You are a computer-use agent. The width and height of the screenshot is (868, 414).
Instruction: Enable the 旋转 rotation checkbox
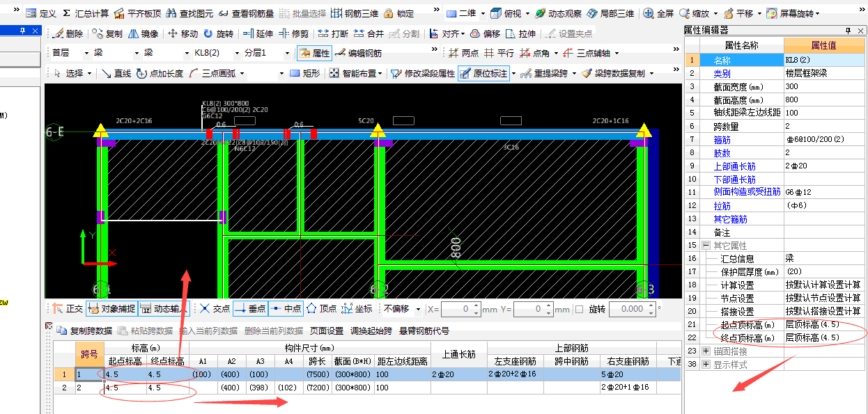pos(580,309)
